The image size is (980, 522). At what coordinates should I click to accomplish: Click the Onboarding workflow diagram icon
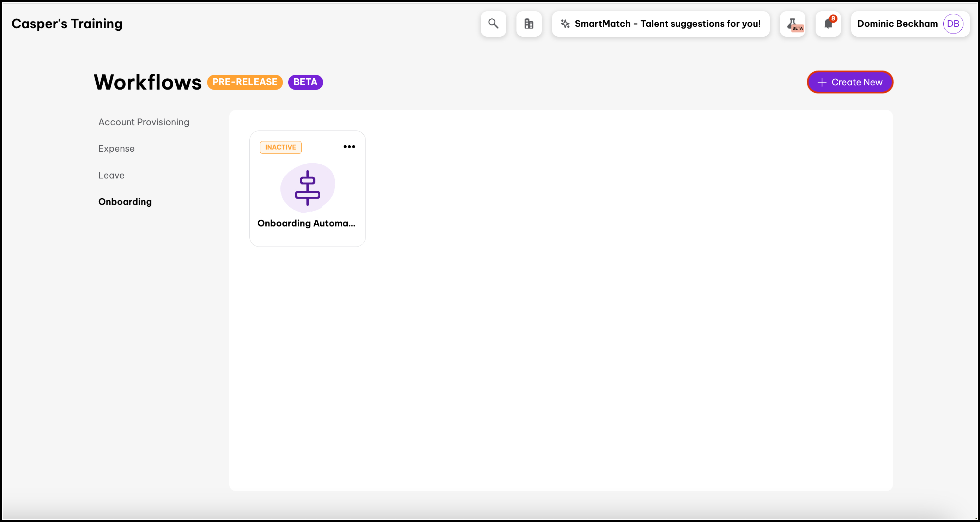click(x=307, y=188)
